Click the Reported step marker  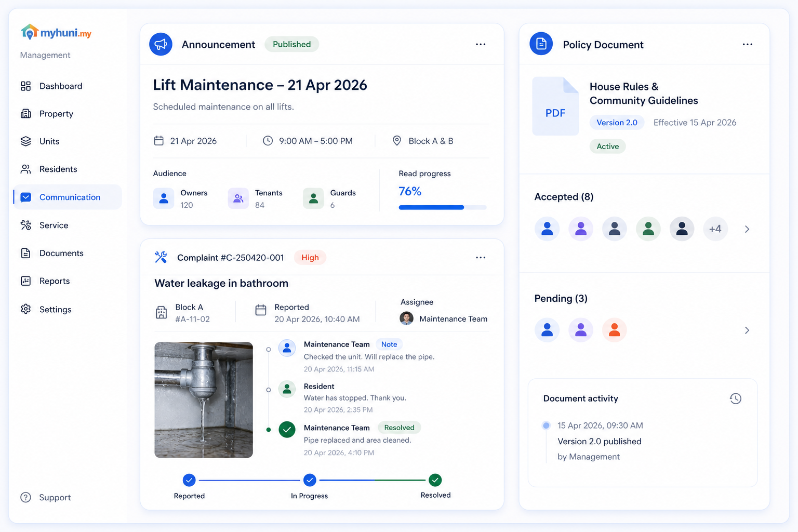click(x=189, y=480)
